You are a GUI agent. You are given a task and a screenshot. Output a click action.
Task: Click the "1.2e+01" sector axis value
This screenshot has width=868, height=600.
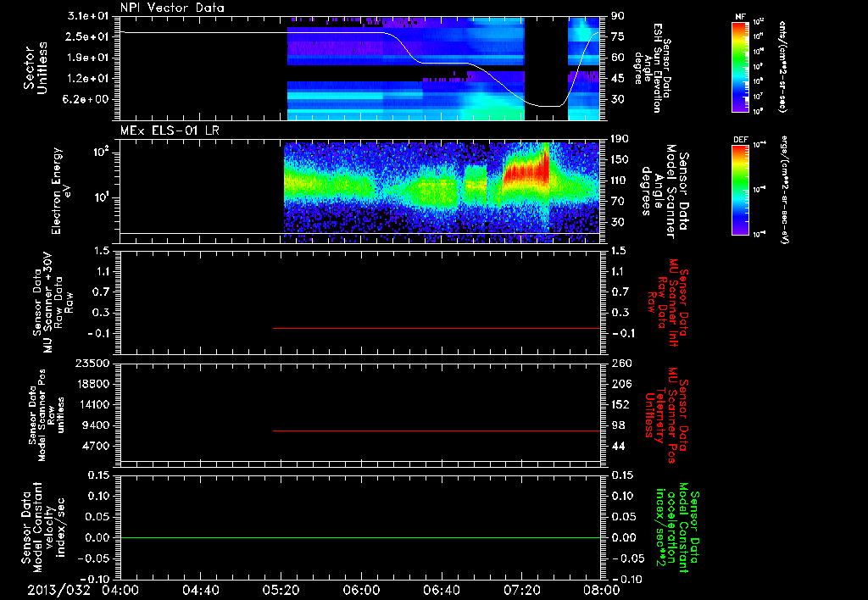(88, 79)
